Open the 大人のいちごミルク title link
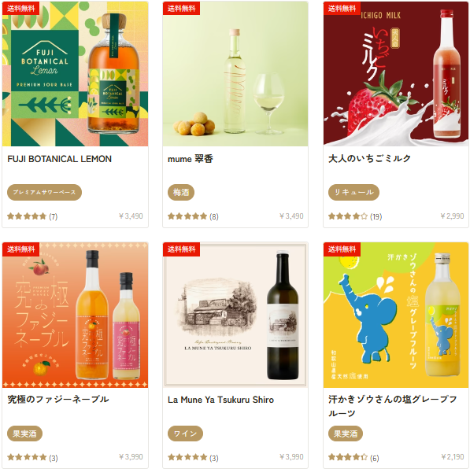The image size is (470, 476). 369,158
